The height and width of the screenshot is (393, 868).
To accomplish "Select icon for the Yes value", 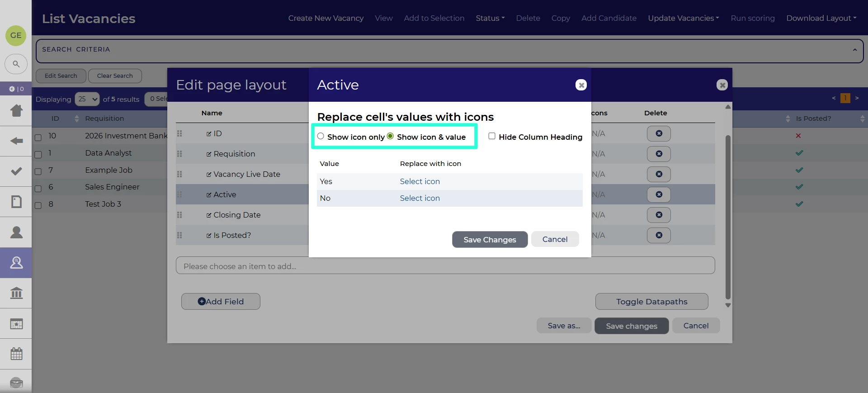I will click(420, 181).
